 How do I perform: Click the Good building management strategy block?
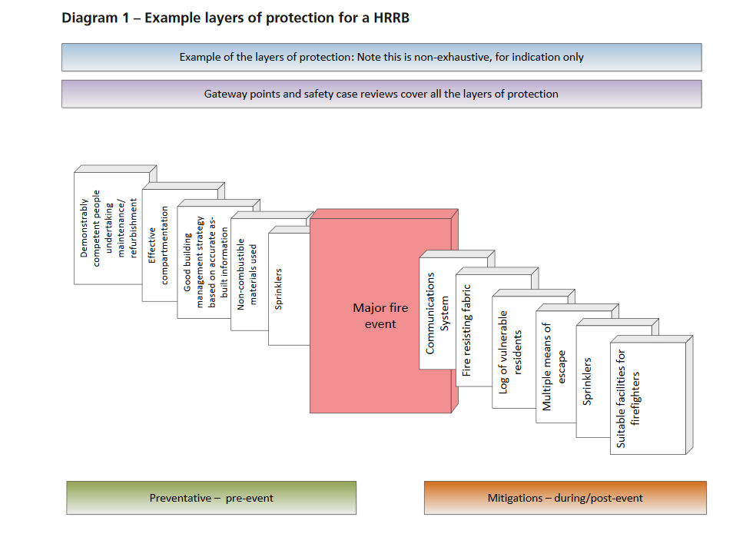(202, 261)
